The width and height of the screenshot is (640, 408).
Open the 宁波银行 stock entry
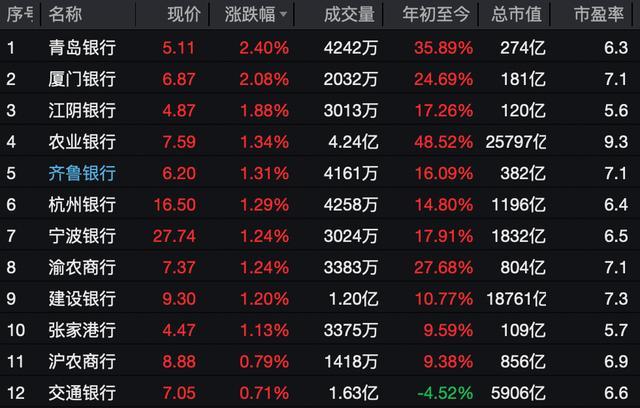point(82,235)
